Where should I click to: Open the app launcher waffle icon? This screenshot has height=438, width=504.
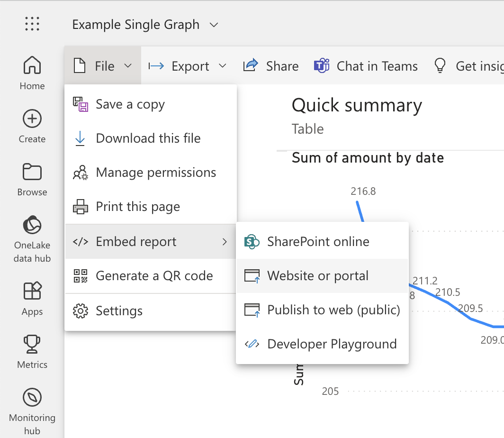32,24
